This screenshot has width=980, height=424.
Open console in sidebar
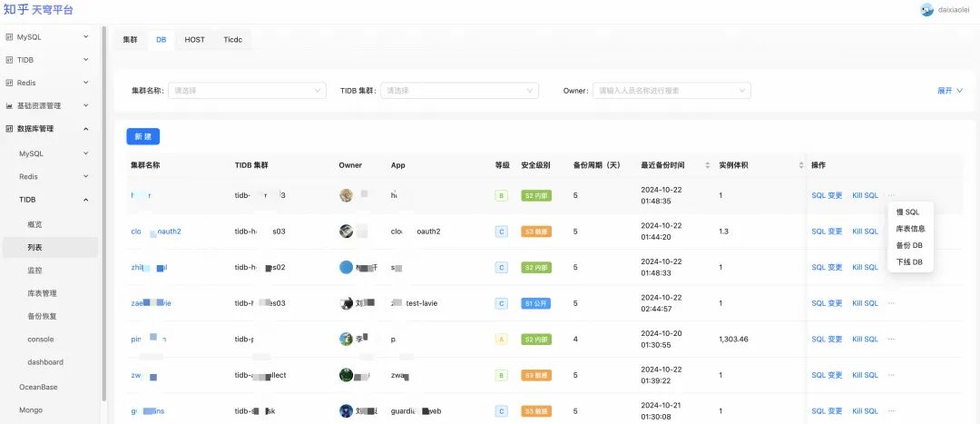pyautogui.click(x=41, y=339)
